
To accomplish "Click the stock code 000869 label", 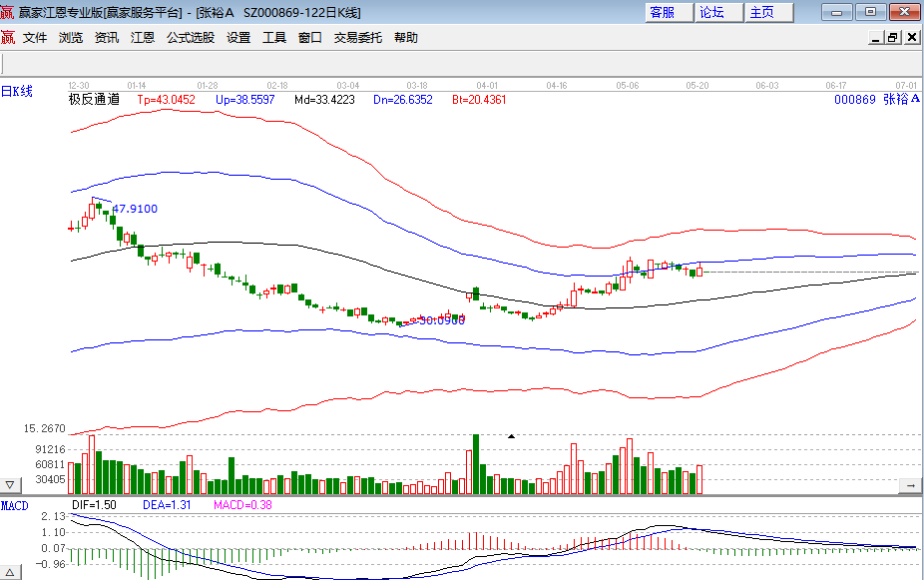I will click(854, 100).
